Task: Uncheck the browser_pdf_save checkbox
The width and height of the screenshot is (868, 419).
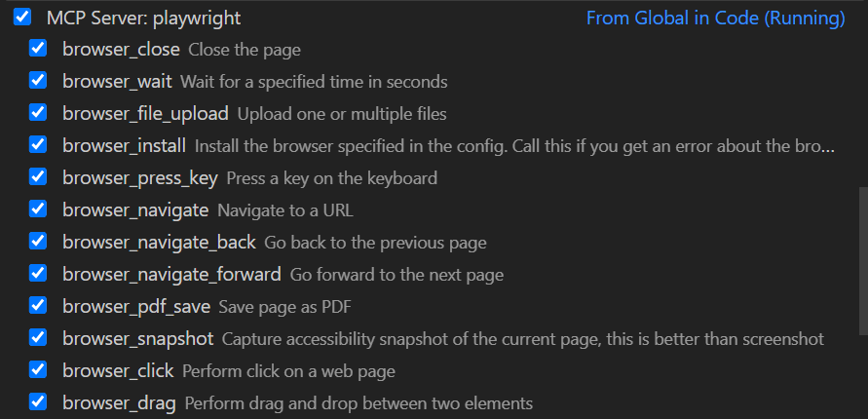Action: 38,306
